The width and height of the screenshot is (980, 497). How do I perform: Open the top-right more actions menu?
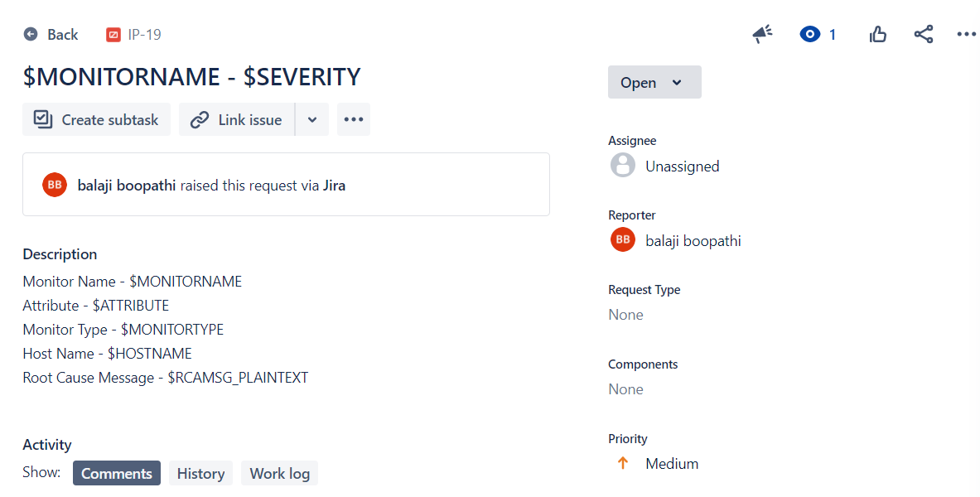tap(966, 34)
